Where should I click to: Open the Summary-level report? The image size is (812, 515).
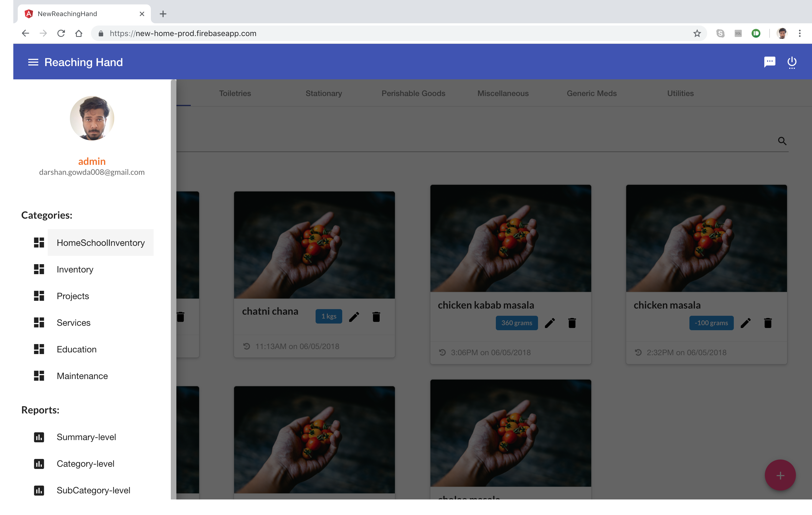coord(86,437)
